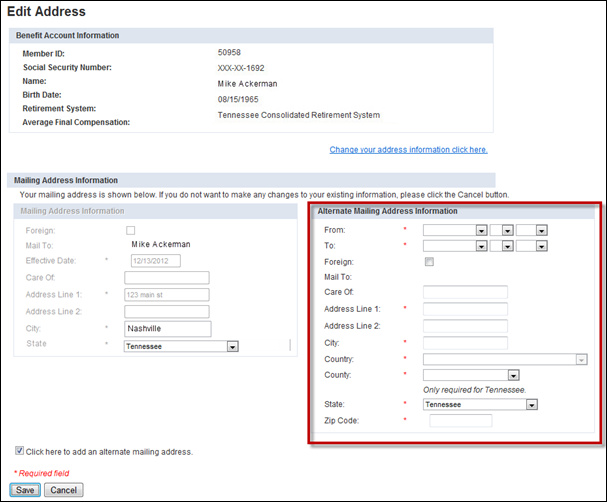Expand the County dropdown
Viewport: 607px width, 502px height.
471,375
